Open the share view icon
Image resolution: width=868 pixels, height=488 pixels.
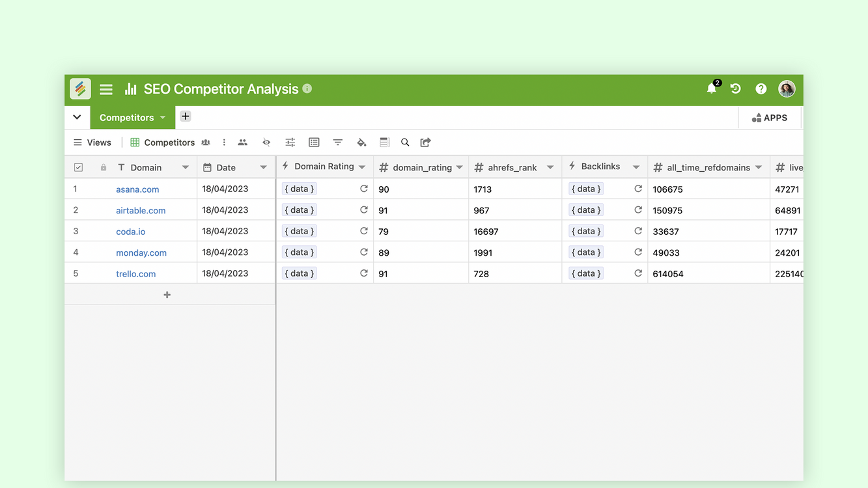(426, 142)
